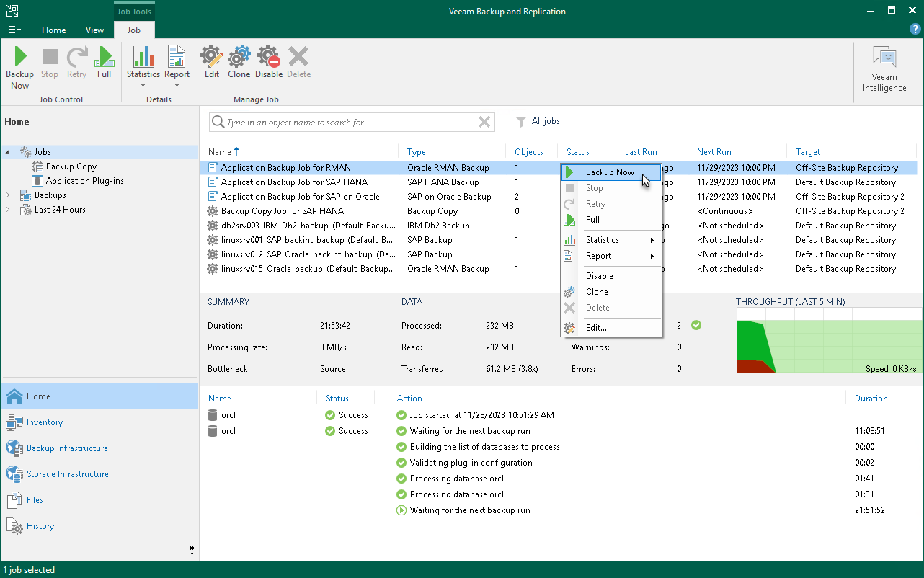
Task: Select Edit... from the context menu
Action: point(596,328)
